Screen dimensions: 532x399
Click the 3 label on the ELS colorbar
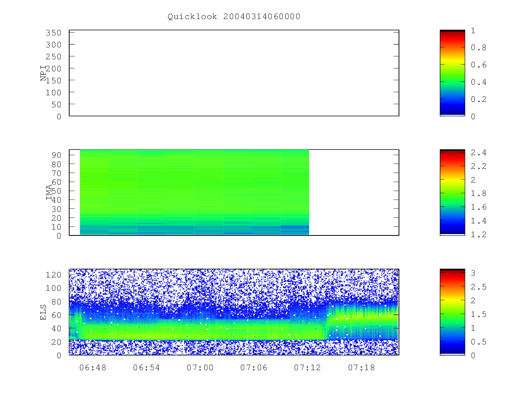tap(473, 273)
